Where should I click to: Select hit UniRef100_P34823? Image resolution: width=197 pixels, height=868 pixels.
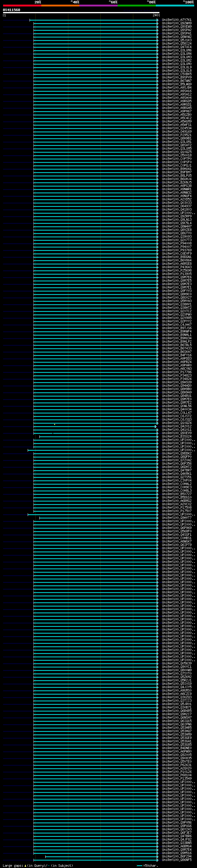pyautogui.click(x=176, y=375)
